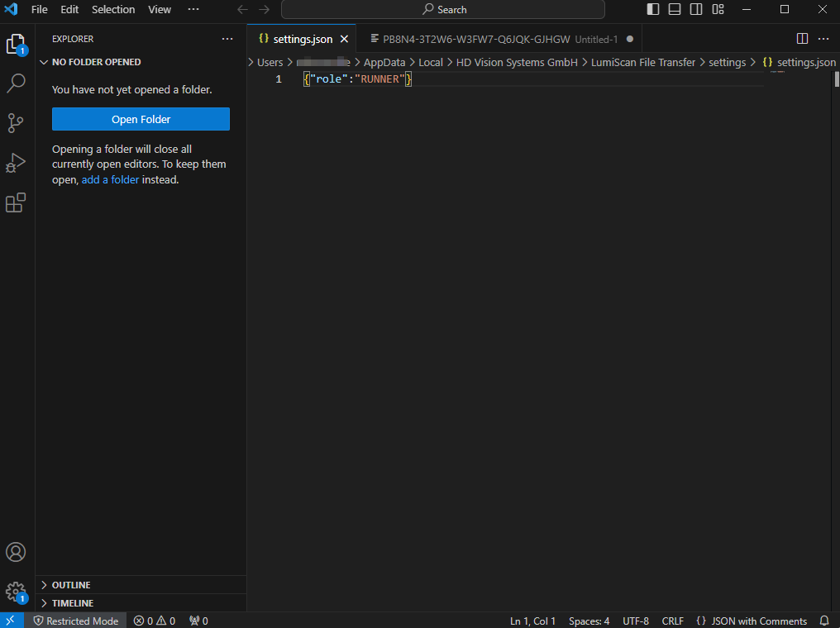The image size is (840, 628).
Task: Click HD Vision Systems GmbH breadcrumb
Action: point(517,63)
